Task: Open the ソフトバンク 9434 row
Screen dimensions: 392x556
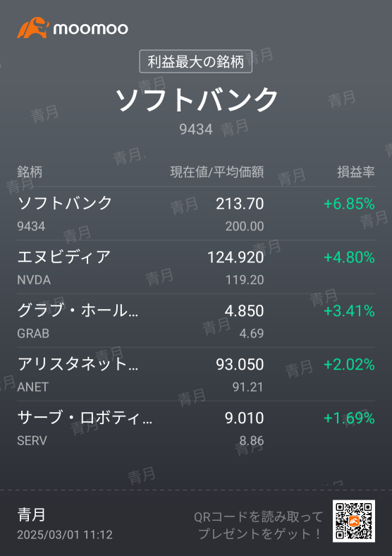Action: pos(196,214)
